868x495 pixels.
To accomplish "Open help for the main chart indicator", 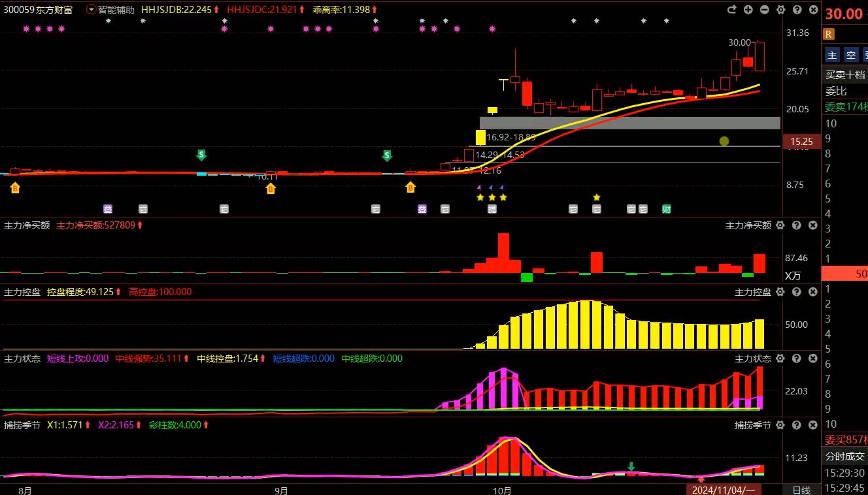I will (x=797, y=10).
